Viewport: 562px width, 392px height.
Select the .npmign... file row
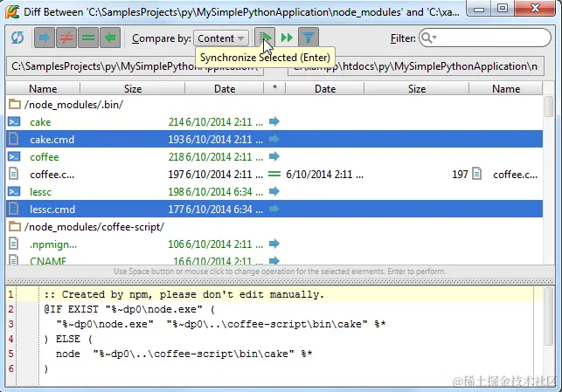click(x=274, y=244)
